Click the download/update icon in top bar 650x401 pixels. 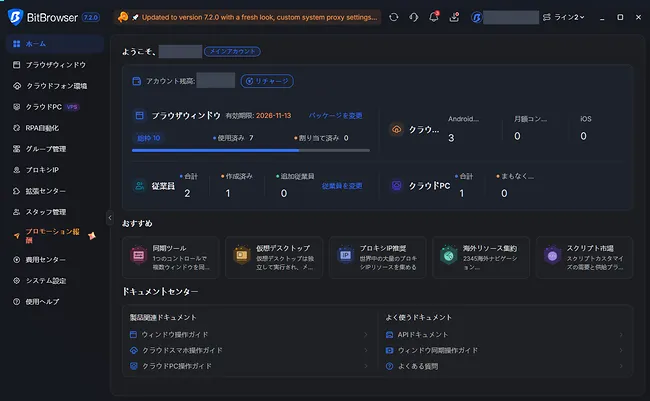coord(454,17)
